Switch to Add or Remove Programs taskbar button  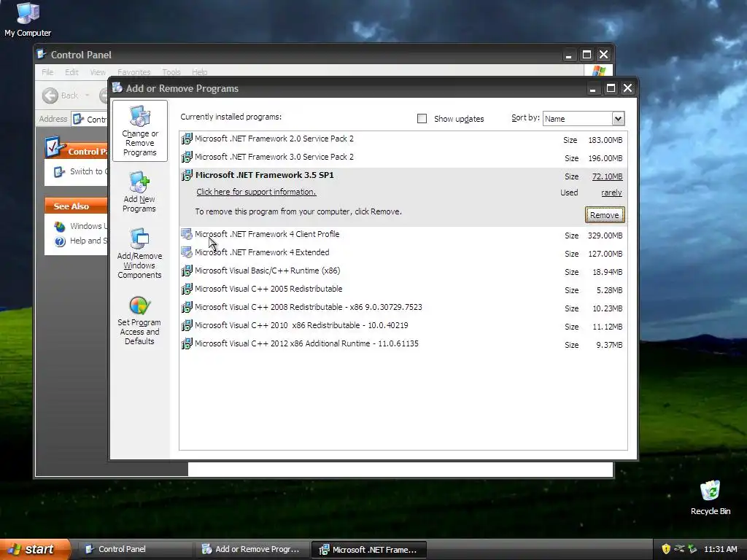(252, 549)
